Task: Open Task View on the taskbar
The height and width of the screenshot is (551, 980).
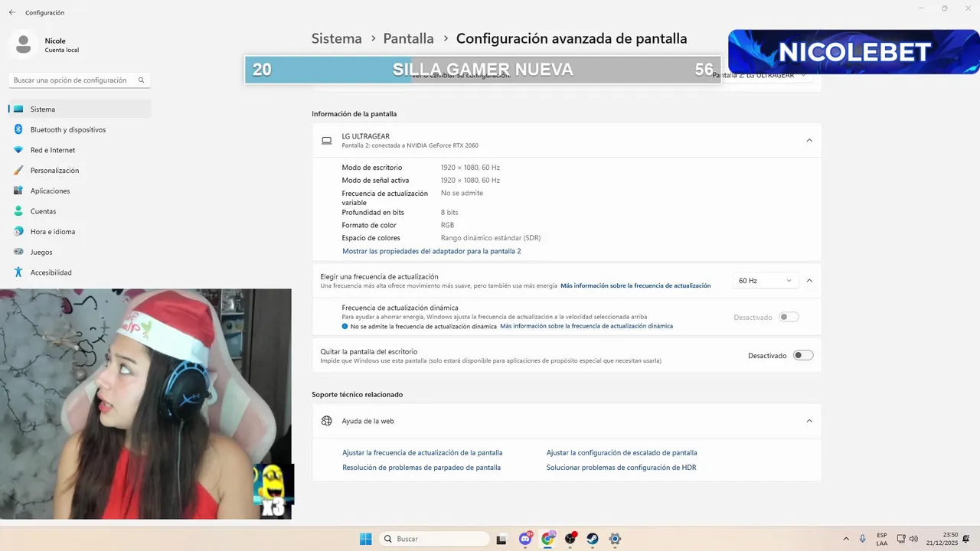Action: [x=501, y=539]
